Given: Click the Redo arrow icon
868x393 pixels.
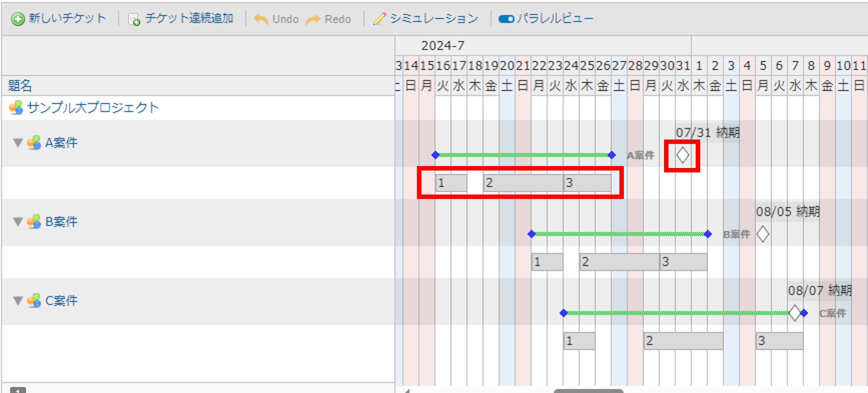Looking at the screenshot, I should (313, 19).
